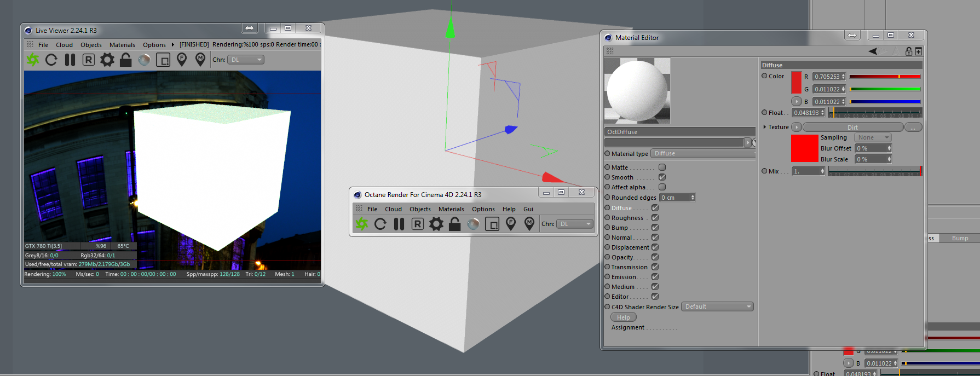Toggle the Smooth checkbox

pyautogui.click(x=662, y=177)
